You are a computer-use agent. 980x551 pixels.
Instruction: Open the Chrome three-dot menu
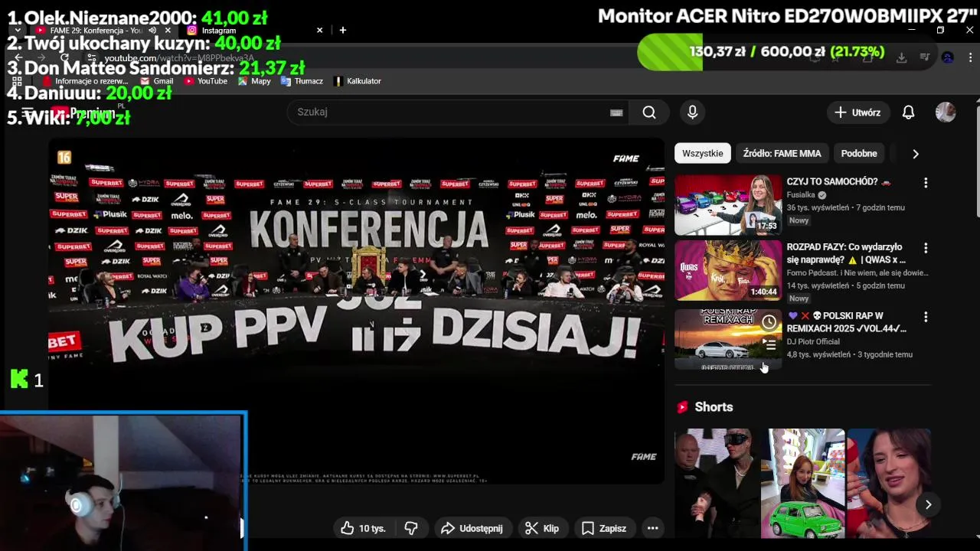pos(969,57)
